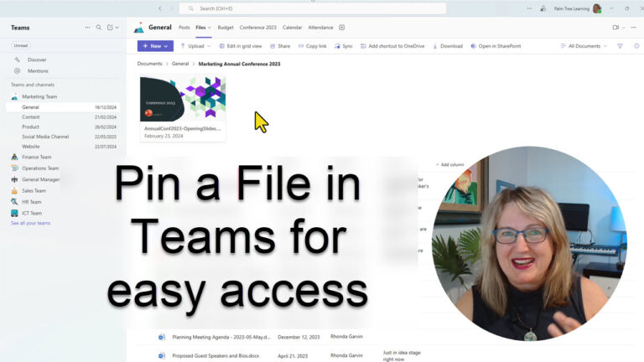Click Add column header
644x362 pixels.
[449, 164]
